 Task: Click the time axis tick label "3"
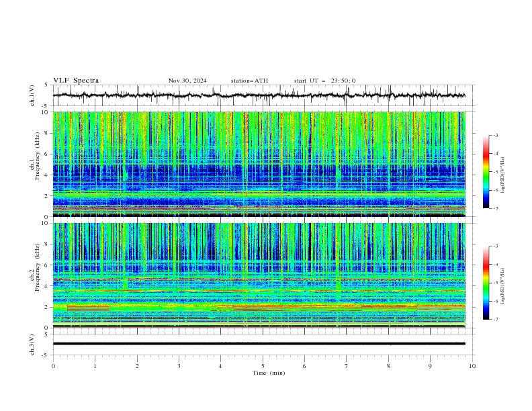pos(179,366)
